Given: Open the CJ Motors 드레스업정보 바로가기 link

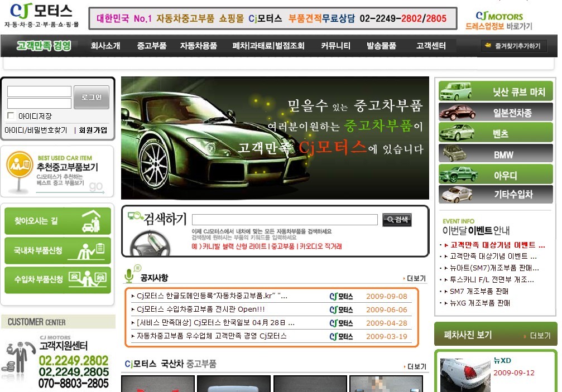Looking at the screenshot, I should click(x=499, y=21).
